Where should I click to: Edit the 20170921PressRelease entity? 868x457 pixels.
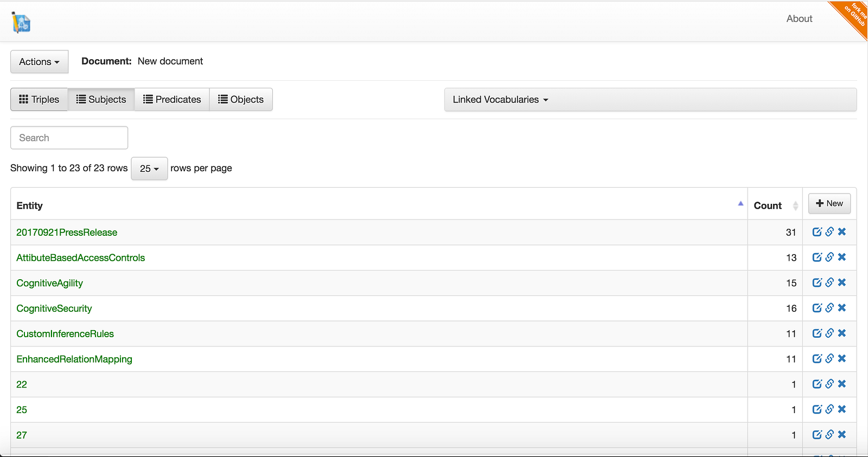[x=817, y=232]
